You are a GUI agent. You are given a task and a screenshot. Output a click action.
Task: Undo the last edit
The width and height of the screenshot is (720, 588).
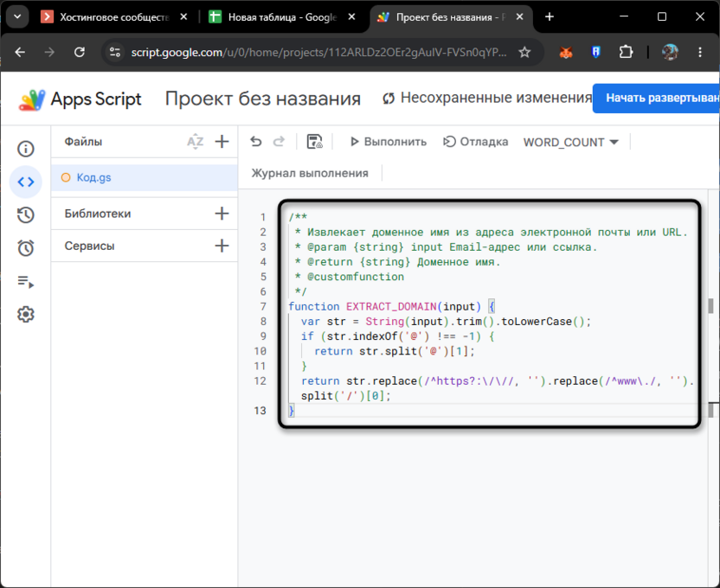(256, 142)
